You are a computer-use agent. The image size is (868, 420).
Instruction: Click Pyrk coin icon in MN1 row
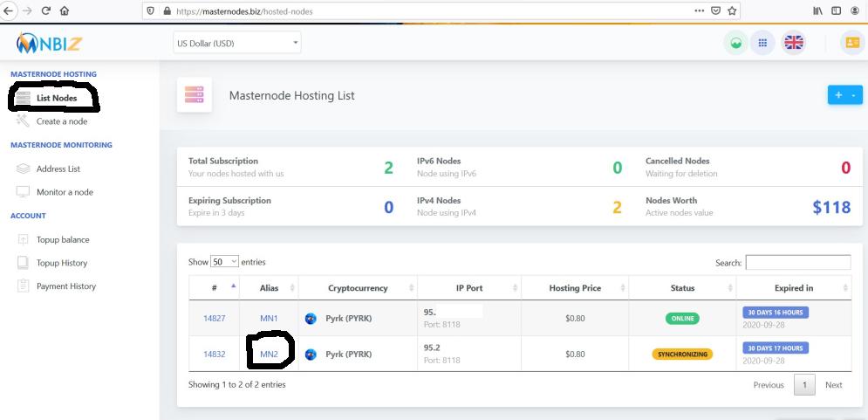(x=311, y=319)
